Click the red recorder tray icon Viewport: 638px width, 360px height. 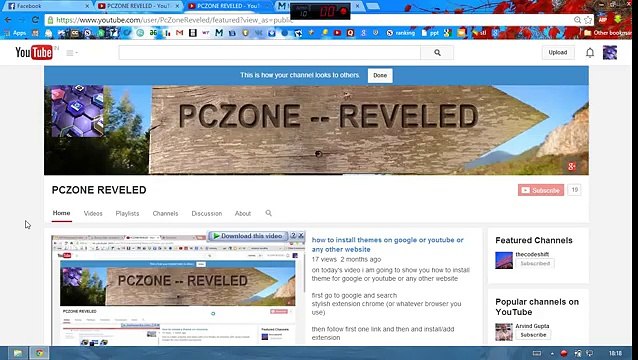(x=564, y=353)
